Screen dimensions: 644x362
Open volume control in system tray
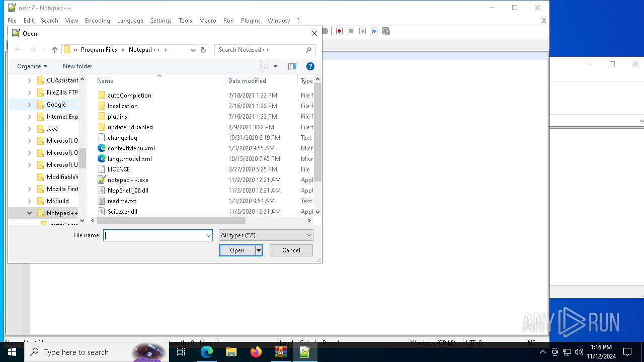coord(579,352)
